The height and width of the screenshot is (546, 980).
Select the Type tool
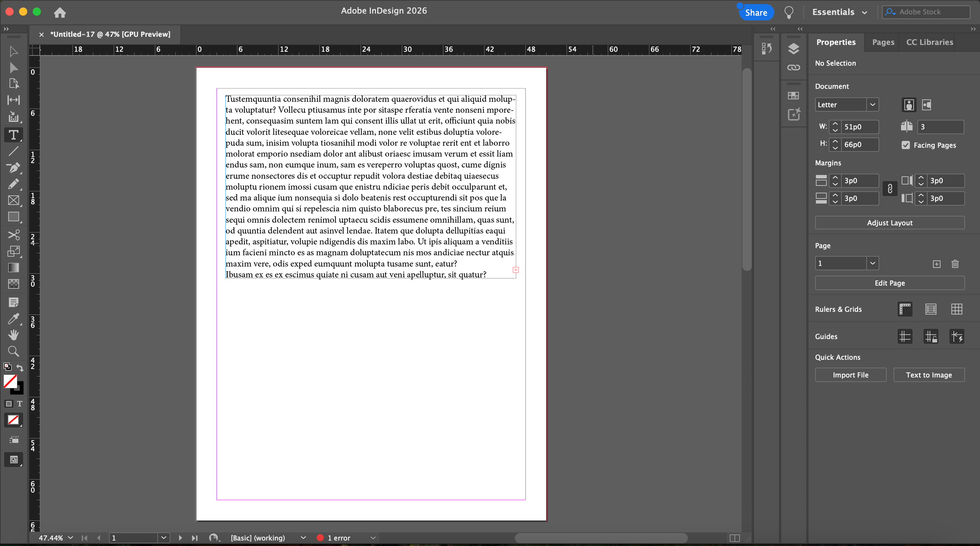[13, 135]
